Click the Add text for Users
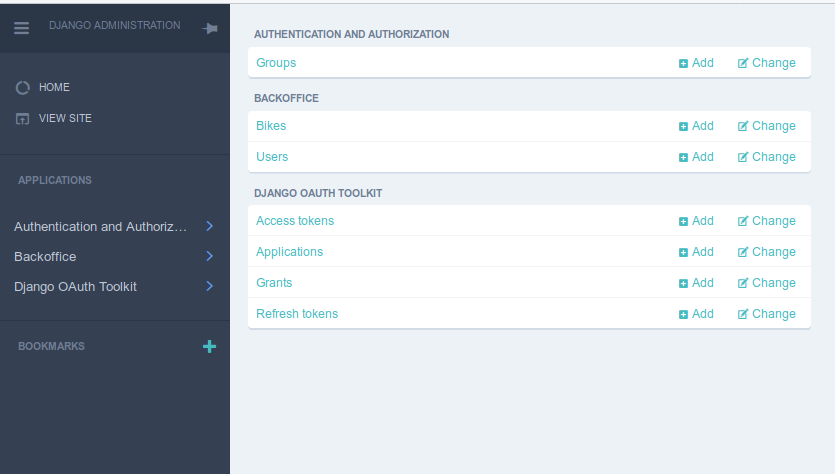 (703, 157)
